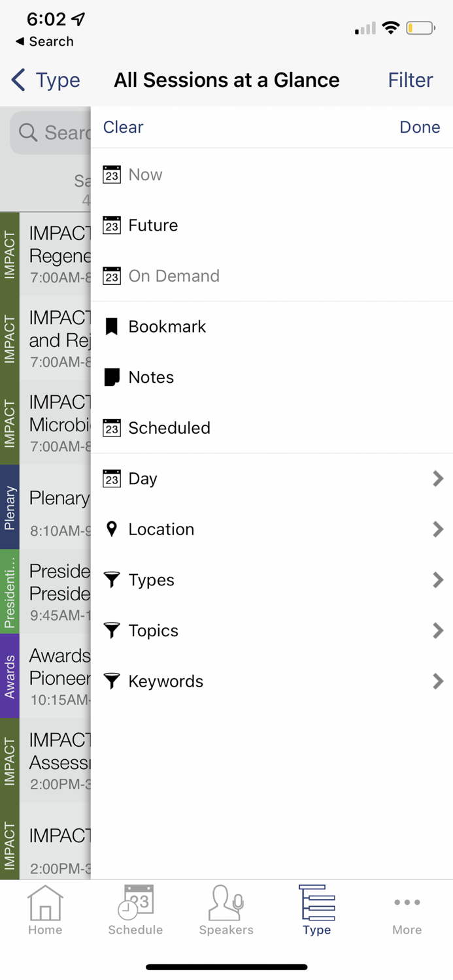The height and width of the screenshot is (980, 453).
Task: Toggle the Future sessions filter
Action: pyautogui.click(x=153, y=225)
